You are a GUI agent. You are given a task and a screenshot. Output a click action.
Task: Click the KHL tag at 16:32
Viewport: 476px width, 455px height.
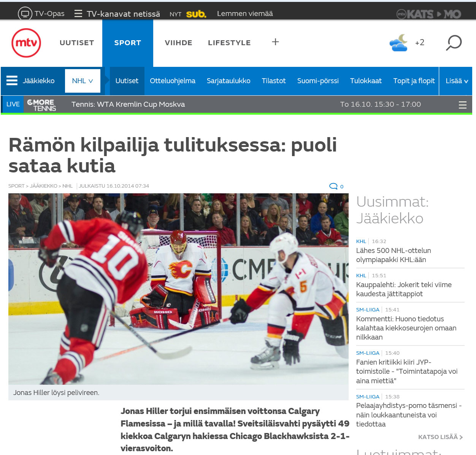[361, 242]
